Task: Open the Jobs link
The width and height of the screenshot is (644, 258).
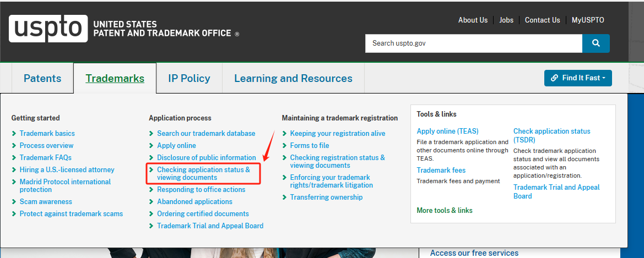Action: (x=506, y=20)
